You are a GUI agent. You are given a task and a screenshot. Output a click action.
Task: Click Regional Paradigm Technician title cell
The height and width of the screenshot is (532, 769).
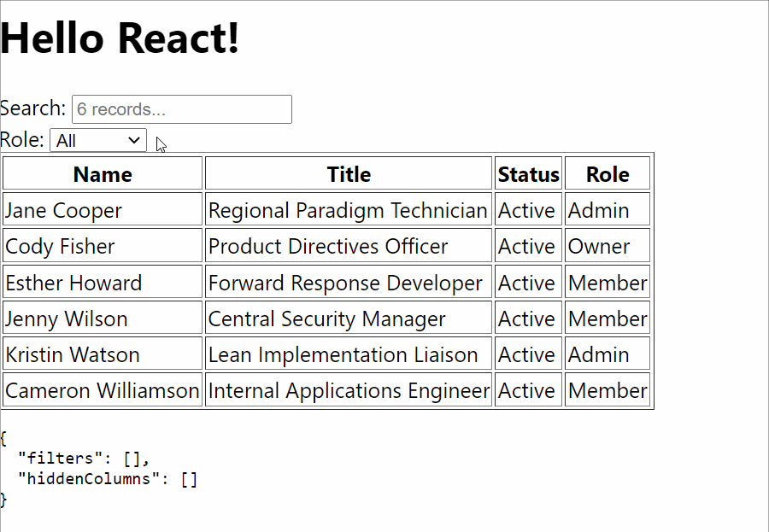(x=348, y=209)
